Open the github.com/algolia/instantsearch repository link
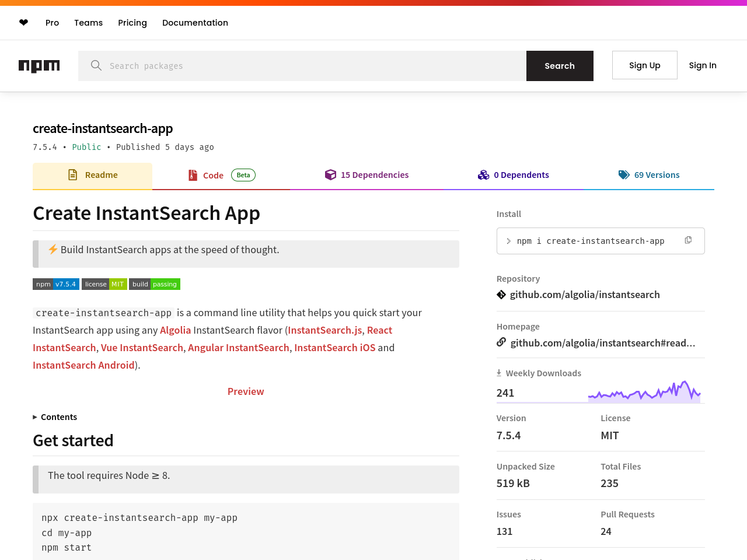The height and width of the screenshot is (560, 747). pos(585,295)
